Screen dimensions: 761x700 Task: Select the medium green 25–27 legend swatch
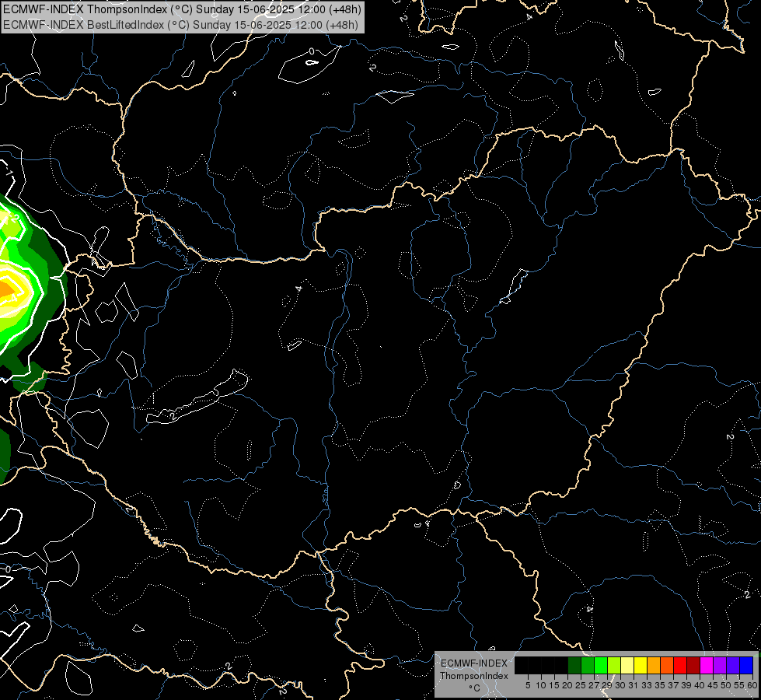(587, 666)
